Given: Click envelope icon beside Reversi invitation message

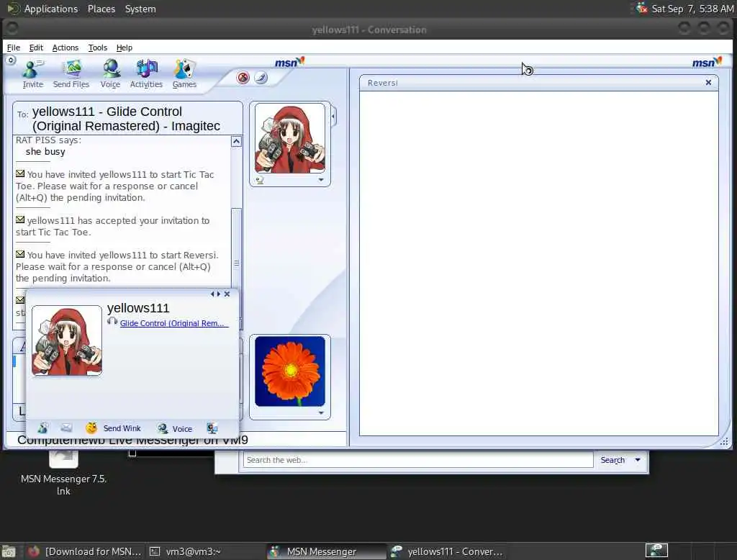Looking at the screenshot, I should [19, 254].
